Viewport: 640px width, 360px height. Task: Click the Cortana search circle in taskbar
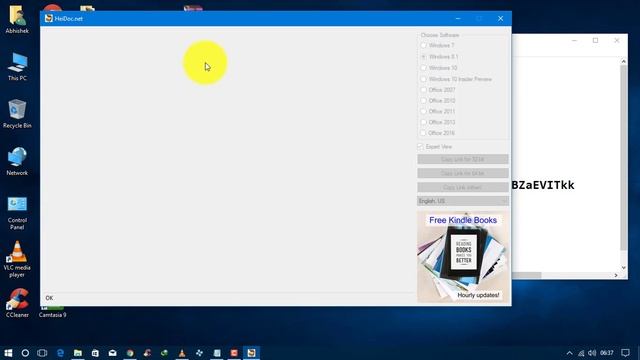(x=25, y=353)
